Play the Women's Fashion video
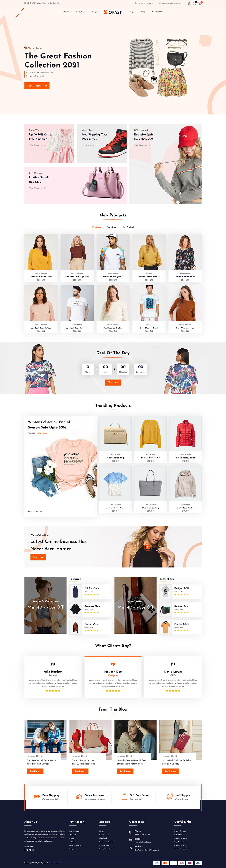 (147, 547)
